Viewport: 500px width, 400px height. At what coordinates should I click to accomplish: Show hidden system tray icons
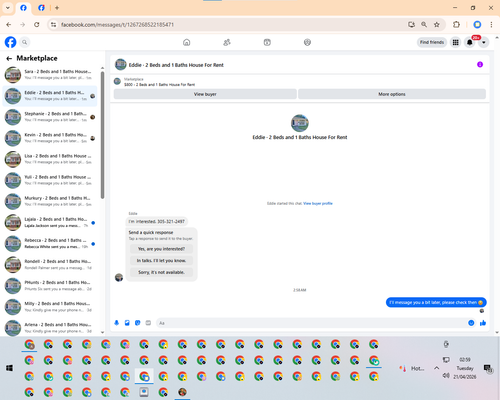436,368
